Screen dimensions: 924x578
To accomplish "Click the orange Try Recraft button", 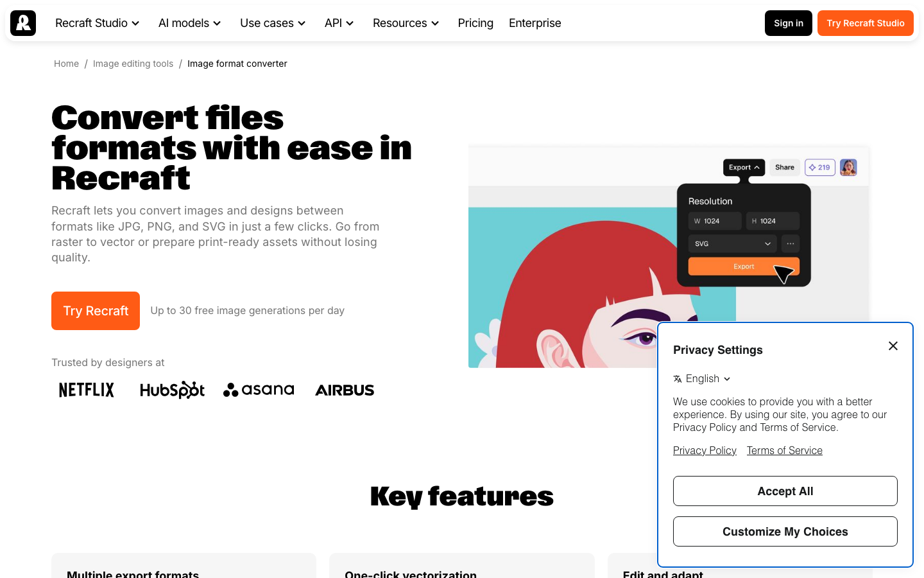I will click(x=96, y=311).
